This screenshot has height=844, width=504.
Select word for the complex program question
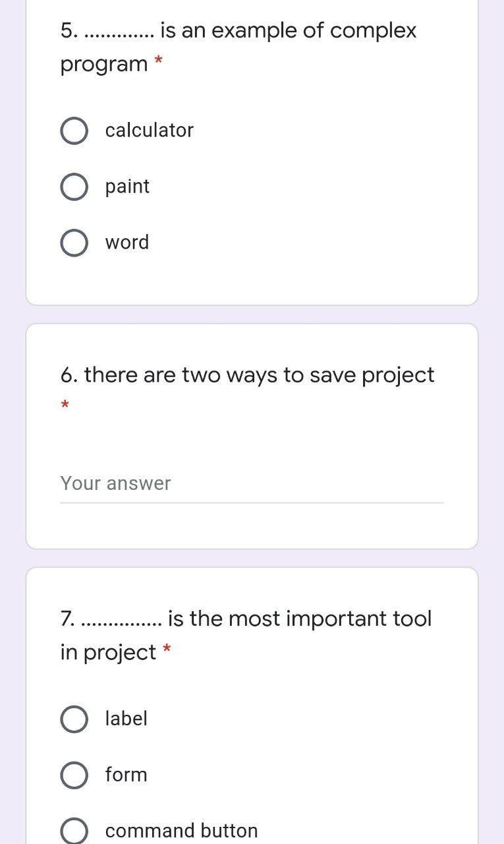tap(74, 242)
